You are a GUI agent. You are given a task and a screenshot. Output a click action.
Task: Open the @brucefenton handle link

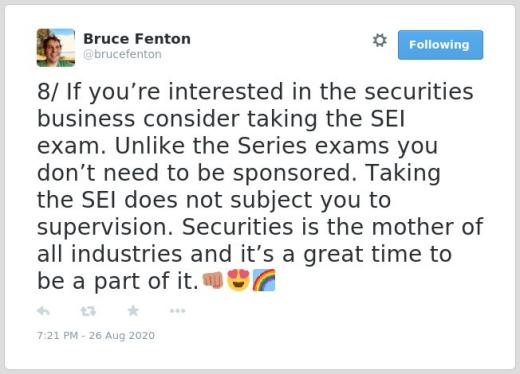[122, 54]
